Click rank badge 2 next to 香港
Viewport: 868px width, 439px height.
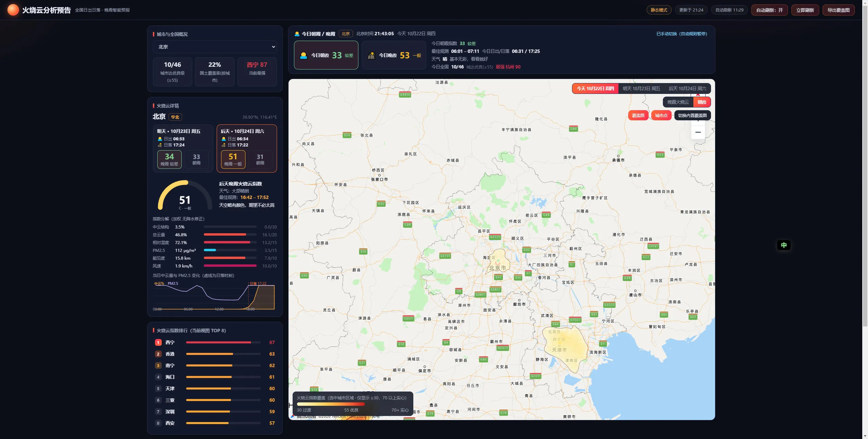tap(158, 354)
